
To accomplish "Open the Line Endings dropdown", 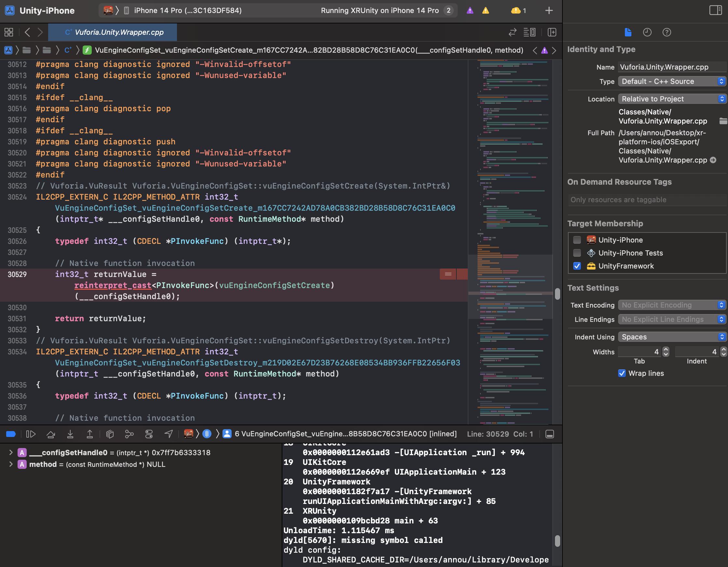I will (672, 319).
